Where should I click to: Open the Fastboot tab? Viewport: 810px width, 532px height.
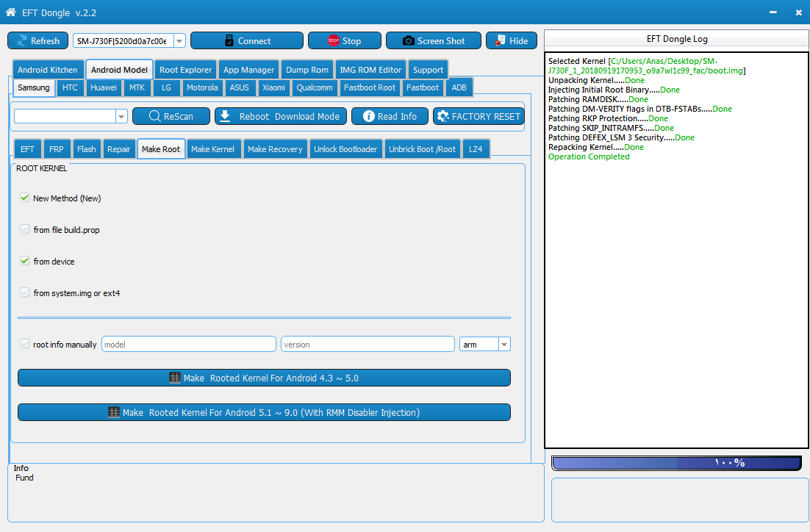[423, 87]
